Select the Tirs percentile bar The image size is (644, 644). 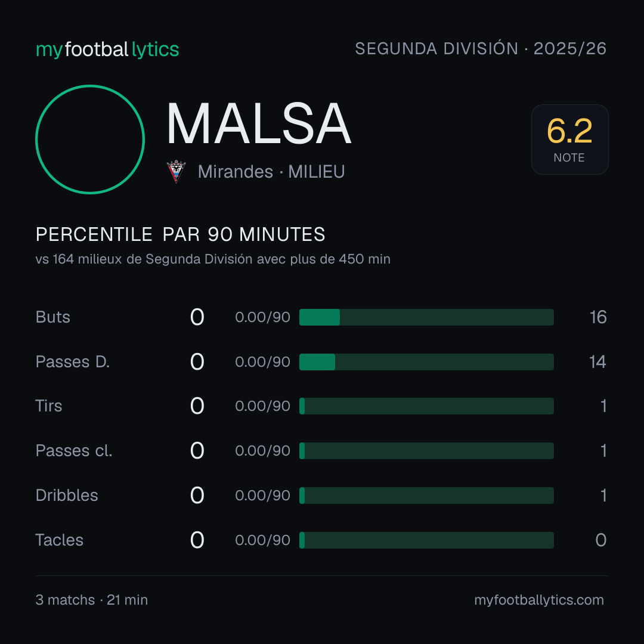[426, 406]
